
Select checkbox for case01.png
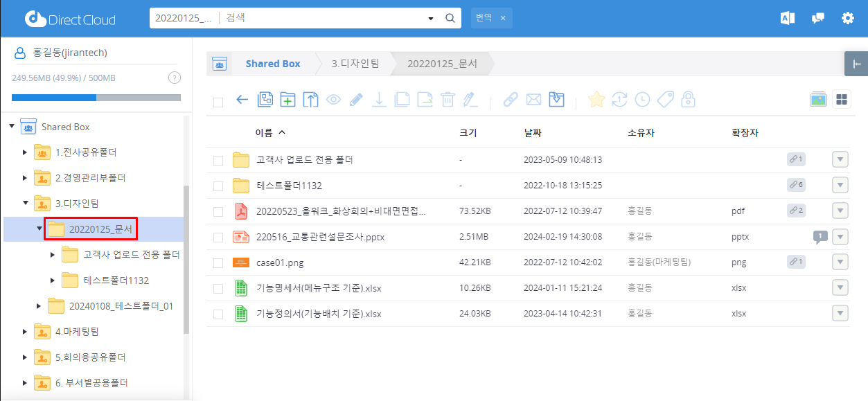(218, 263)
